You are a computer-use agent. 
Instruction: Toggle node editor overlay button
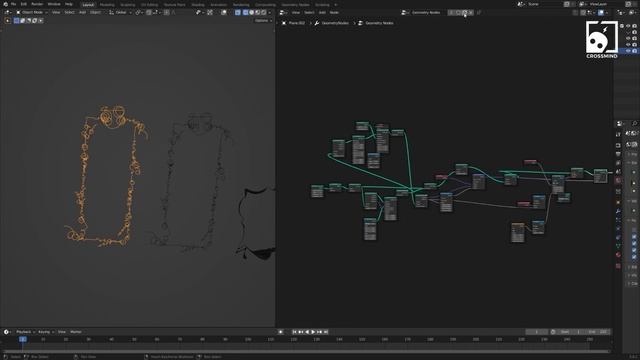coord(601,12)
